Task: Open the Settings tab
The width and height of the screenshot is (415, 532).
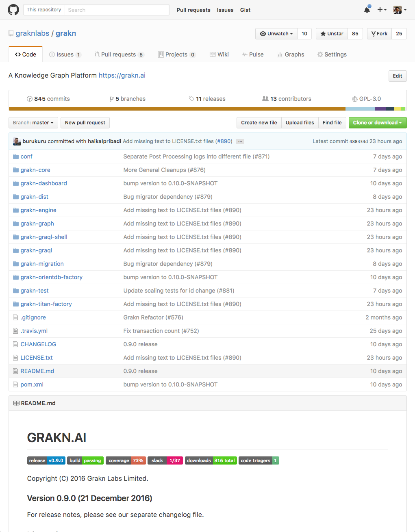Action: click(332, 54)
